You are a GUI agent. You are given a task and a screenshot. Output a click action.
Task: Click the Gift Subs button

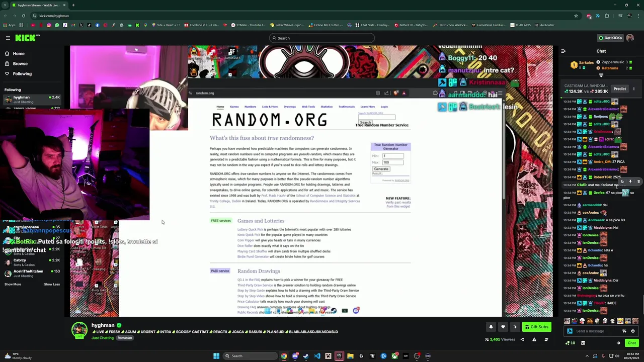536,327
